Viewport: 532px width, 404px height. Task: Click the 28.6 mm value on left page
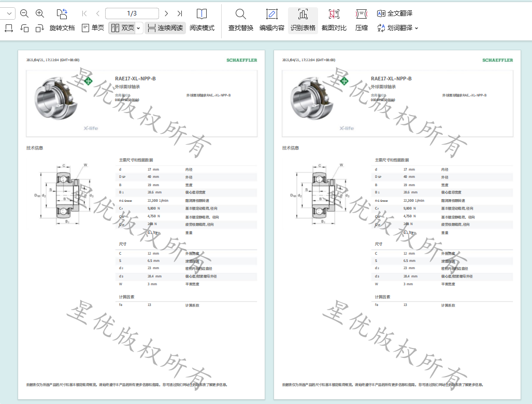click(154, 192)
